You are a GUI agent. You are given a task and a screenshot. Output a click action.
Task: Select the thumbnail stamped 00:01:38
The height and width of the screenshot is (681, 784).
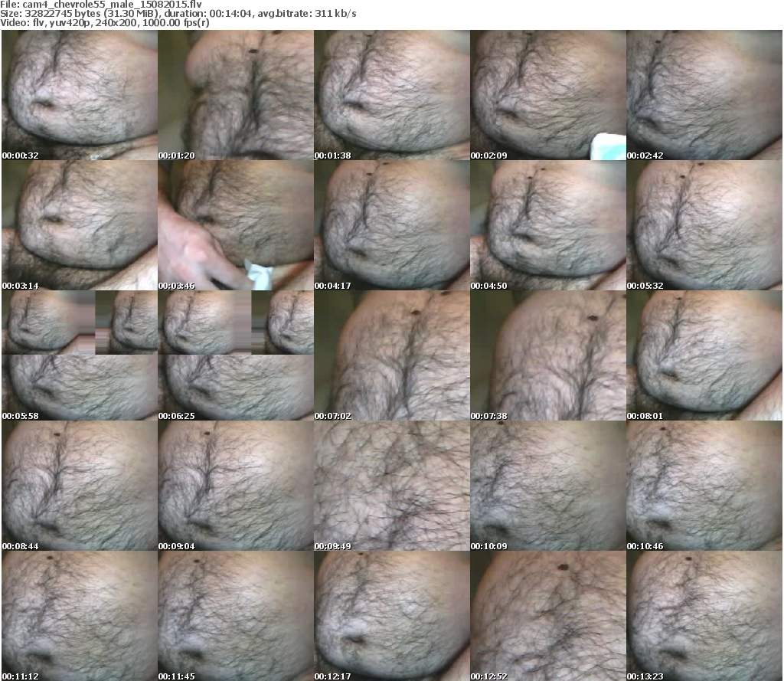click(391, 95)
